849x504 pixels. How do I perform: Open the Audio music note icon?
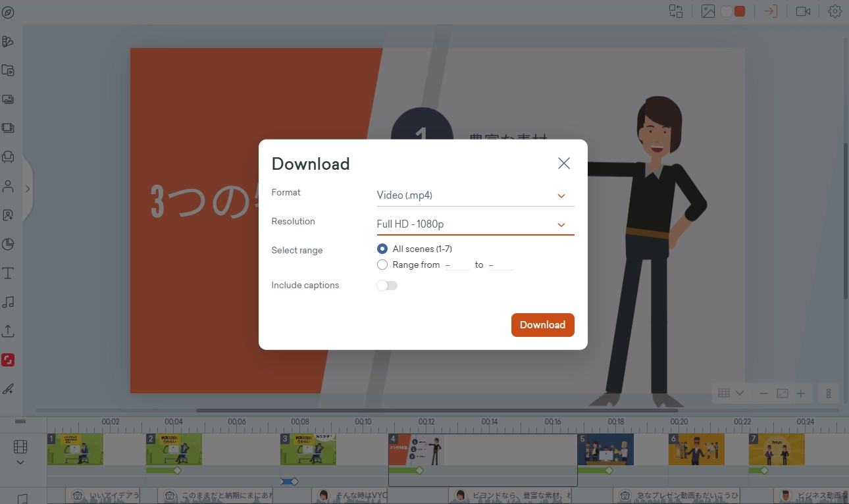coord(8,302)
